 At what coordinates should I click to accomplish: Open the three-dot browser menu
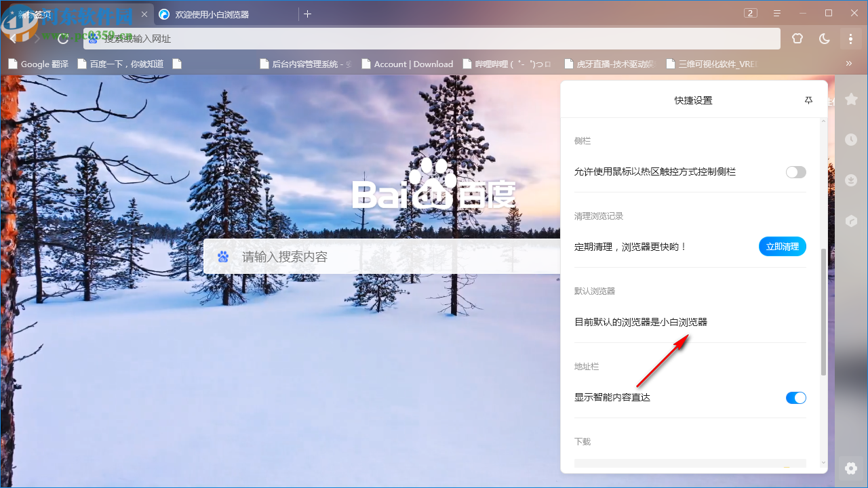pyautogui.click(x=851, y=39)
